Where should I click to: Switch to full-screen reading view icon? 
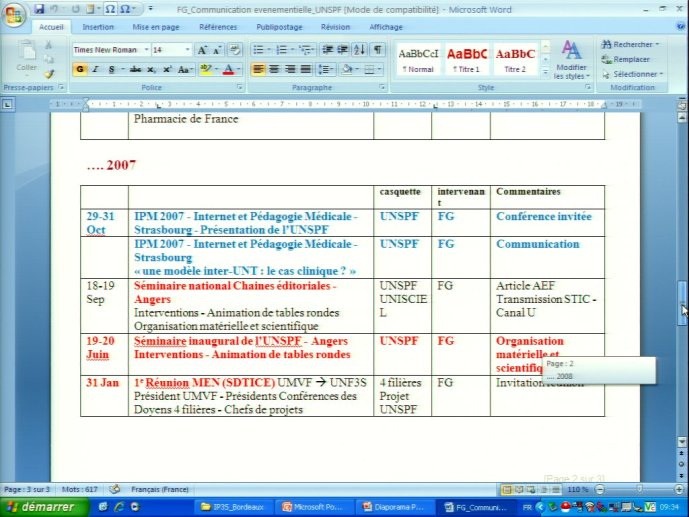coord(519,489)
